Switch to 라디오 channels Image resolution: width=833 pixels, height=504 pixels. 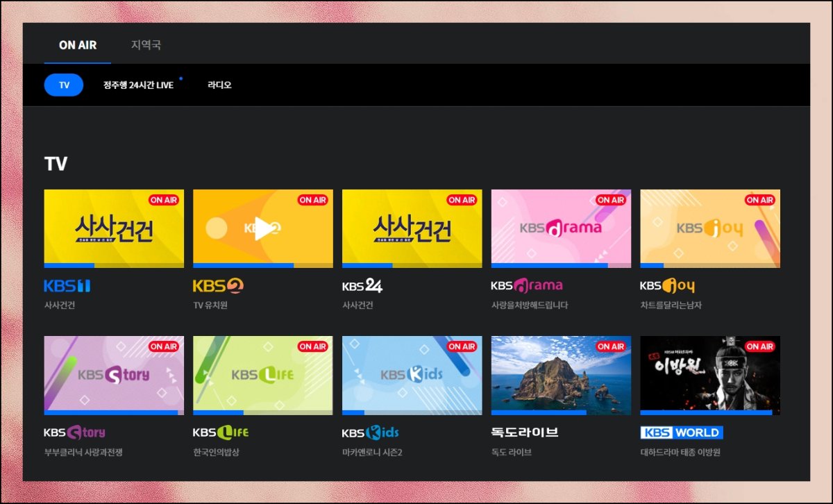[219, 85]
